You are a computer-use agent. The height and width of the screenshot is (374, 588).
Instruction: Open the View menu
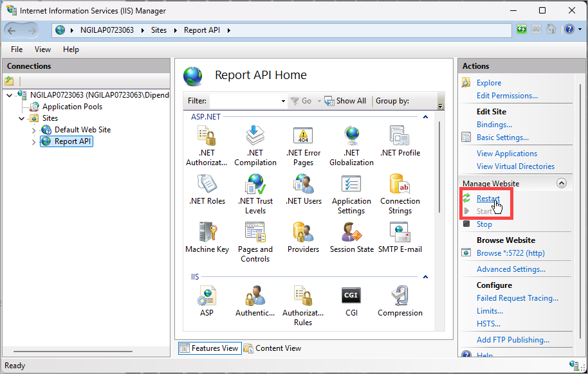(42, 49)
